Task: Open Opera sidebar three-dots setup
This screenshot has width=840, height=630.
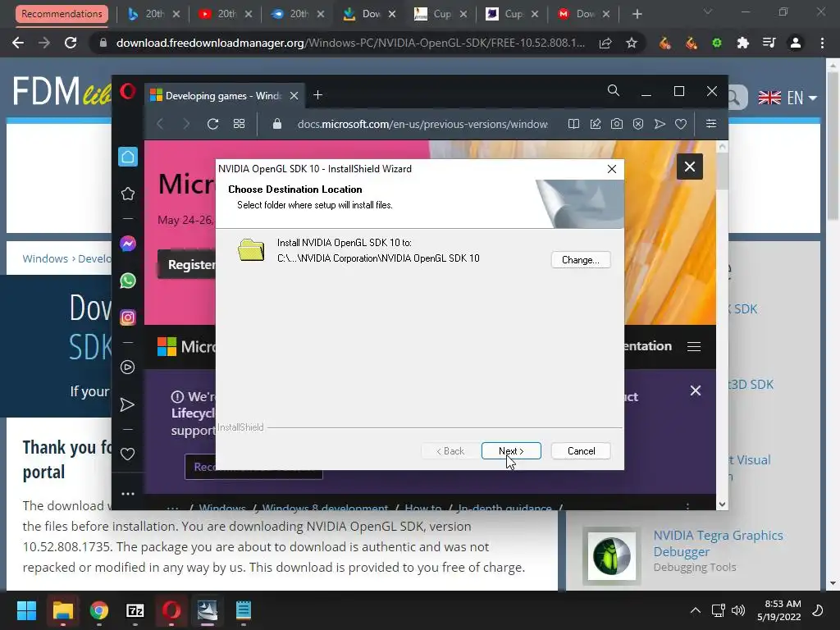Action: [x=127, y=494]
